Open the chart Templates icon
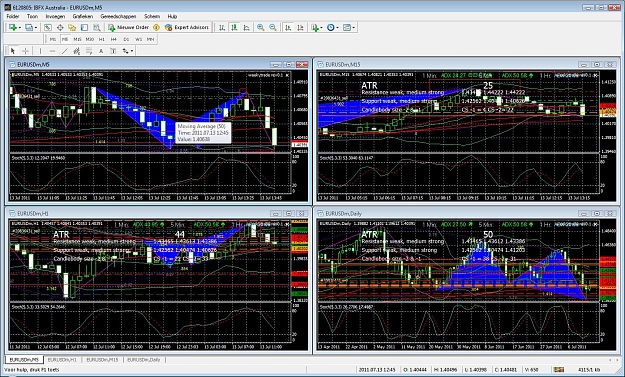 click(347, 27)
